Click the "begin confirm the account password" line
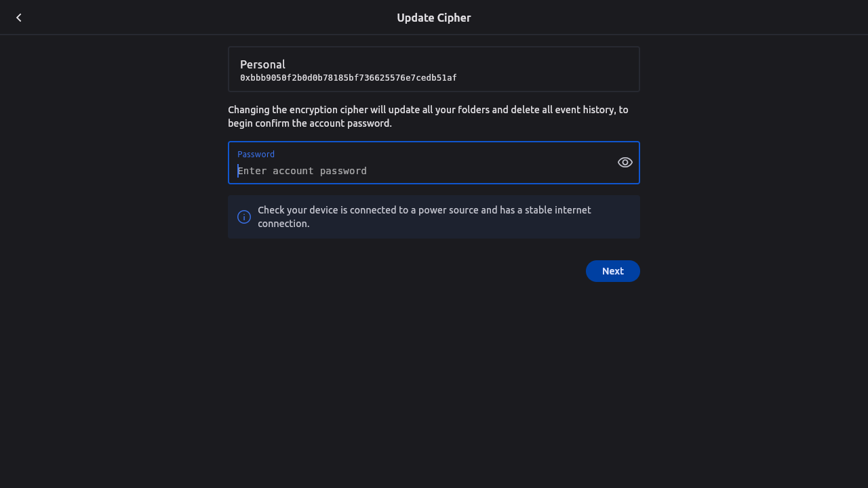 point(310,123)
